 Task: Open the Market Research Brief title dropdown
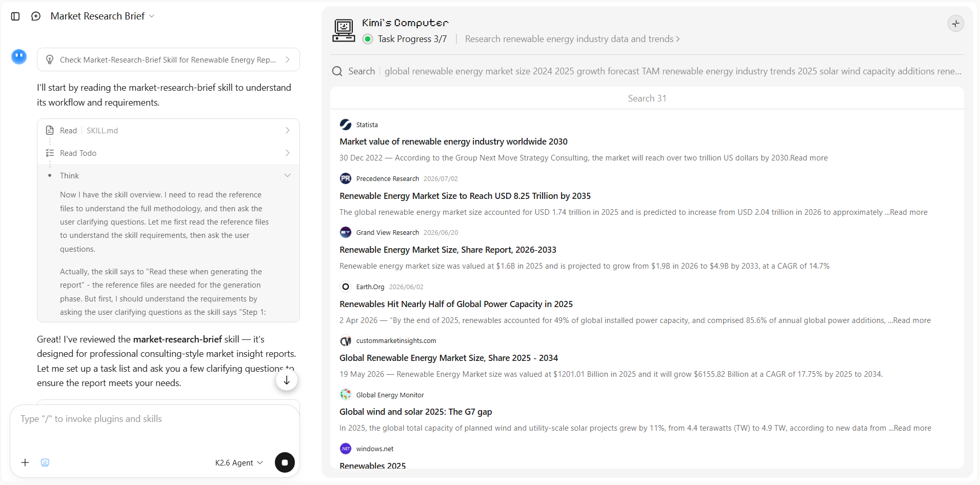[x=103, y=16]
